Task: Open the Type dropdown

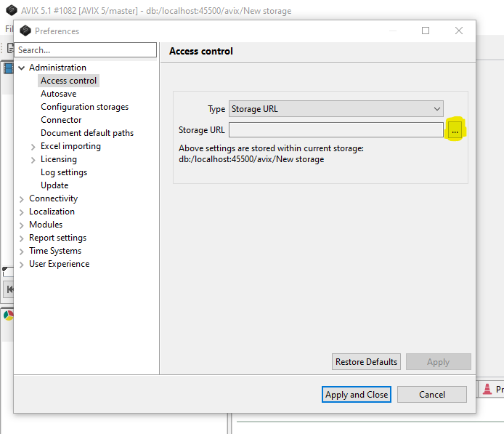Action: pos(336,109)
